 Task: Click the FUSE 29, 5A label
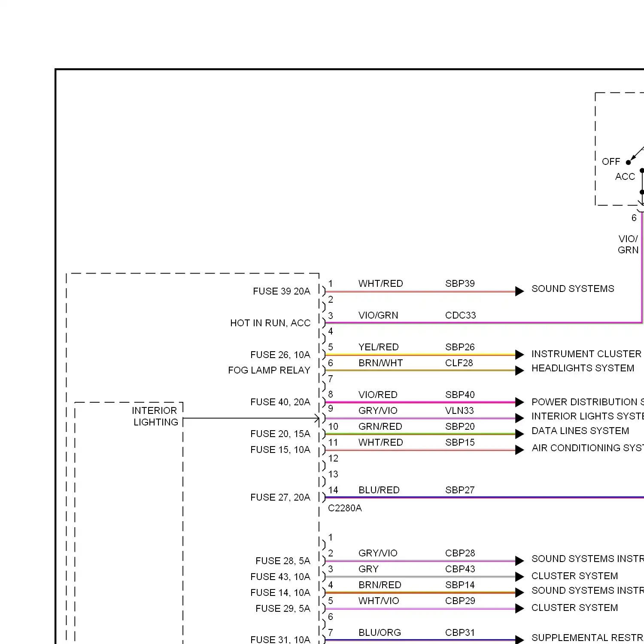[283, 608]
